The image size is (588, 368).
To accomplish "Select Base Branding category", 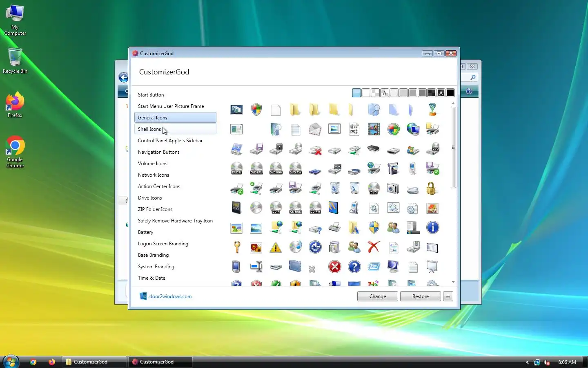I will [x=175, y=255].
